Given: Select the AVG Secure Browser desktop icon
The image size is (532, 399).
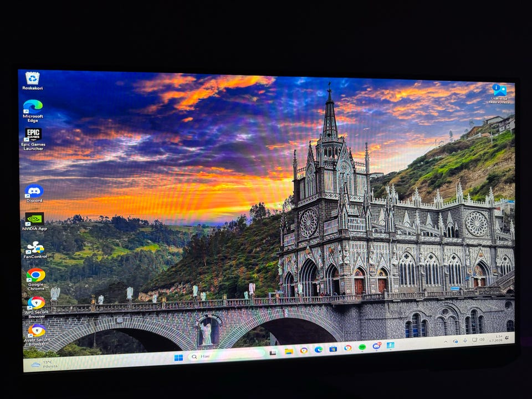Looking at the screenshot, I should [x=37, y=307].
